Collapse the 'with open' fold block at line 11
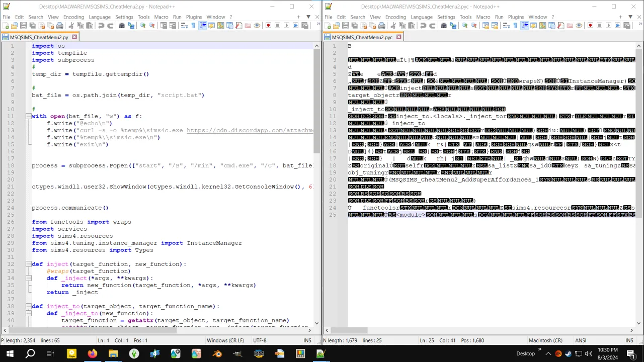This screenshot has width=644, height=362. pos(29,116)
